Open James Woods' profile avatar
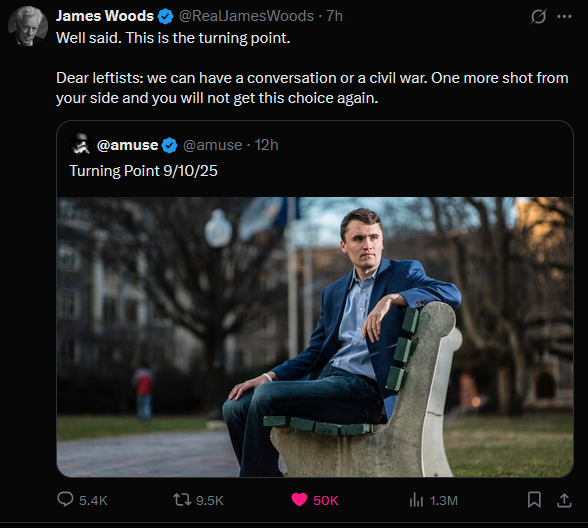 point(28,26)
